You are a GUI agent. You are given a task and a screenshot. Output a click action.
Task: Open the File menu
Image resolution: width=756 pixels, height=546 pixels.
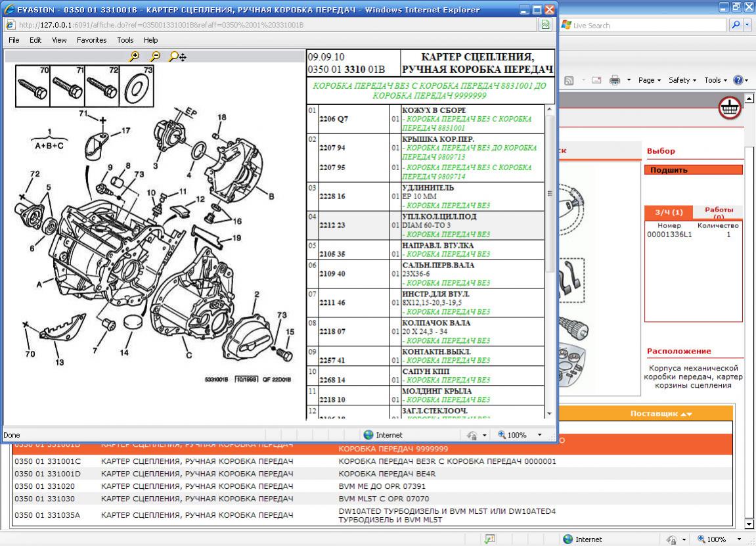[14, 40]
